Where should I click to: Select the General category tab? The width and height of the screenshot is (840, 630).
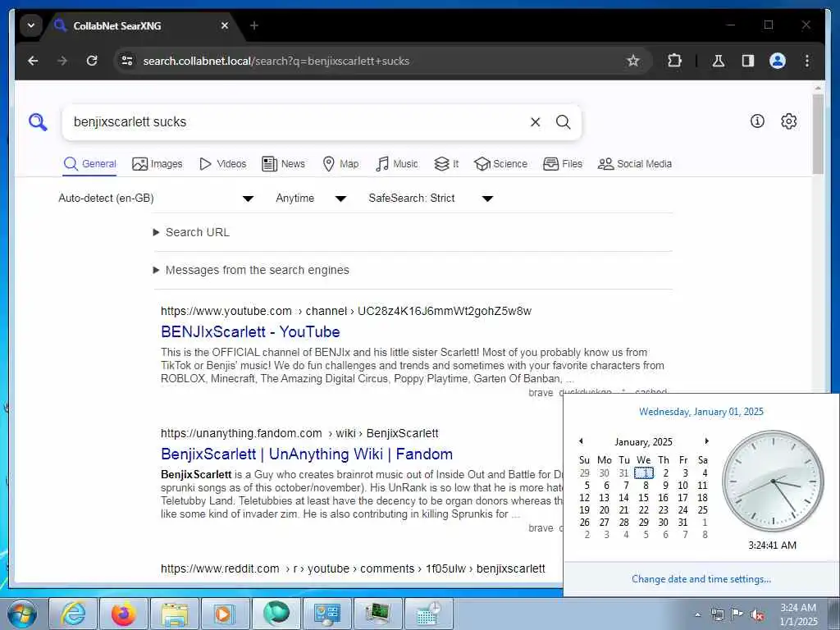(89, 164)
